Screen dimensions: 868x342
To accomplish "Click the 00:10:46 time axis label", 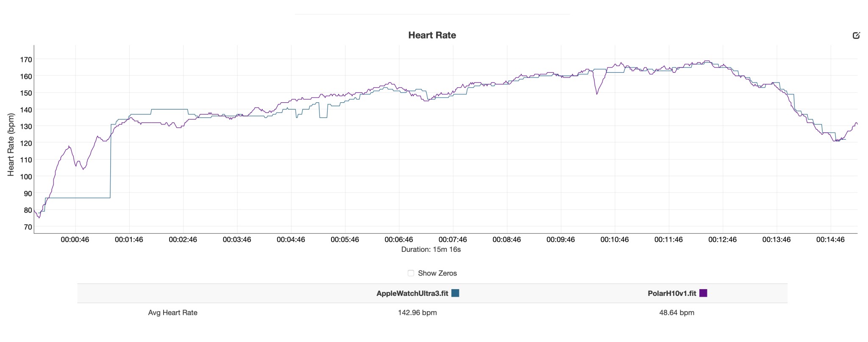I will click(615, 240).
